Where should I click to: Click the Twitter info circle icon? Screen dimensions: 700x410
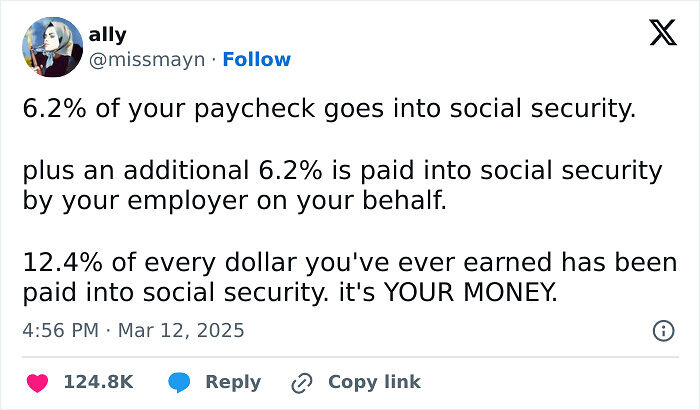tap(664, 331)
